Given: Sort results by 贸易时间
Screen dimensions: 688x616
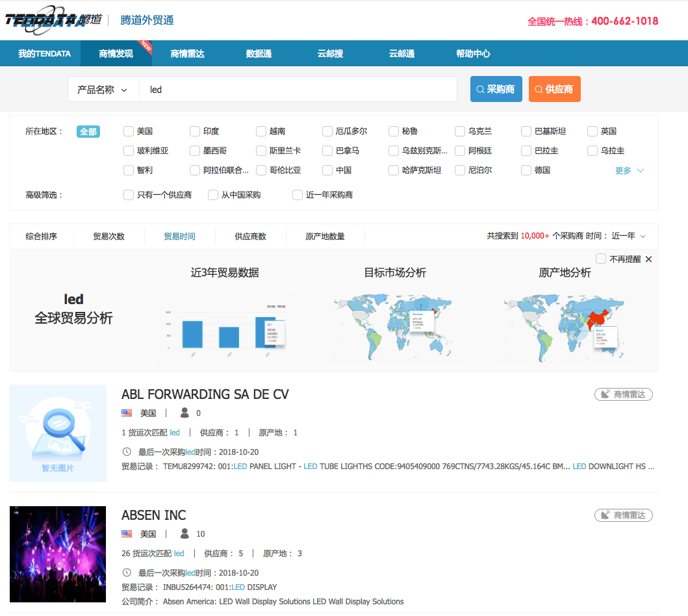Looking at the screenshot, I should [x=179, y=237].
